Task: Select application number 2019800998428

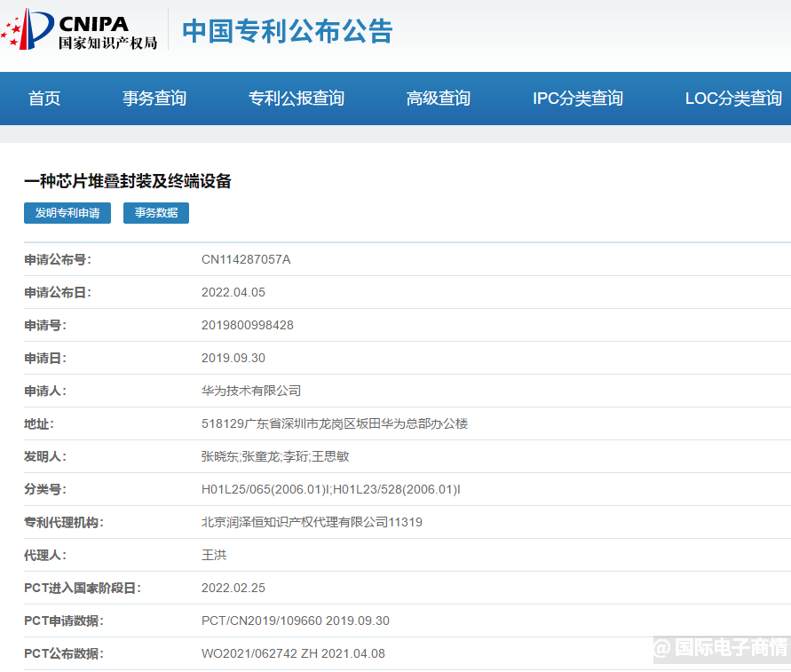Action: [247, 326]
